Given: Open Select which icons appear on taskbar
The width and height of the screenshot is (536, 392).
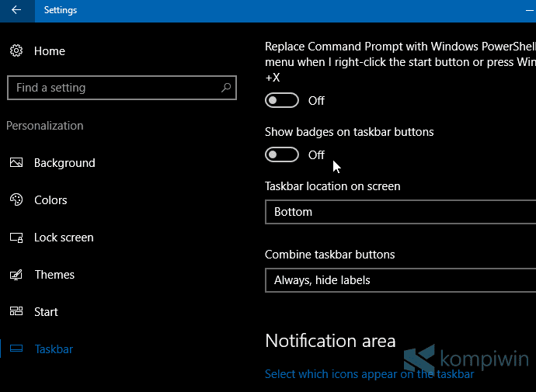Looking at the screenshot, I should coord(369,374).
